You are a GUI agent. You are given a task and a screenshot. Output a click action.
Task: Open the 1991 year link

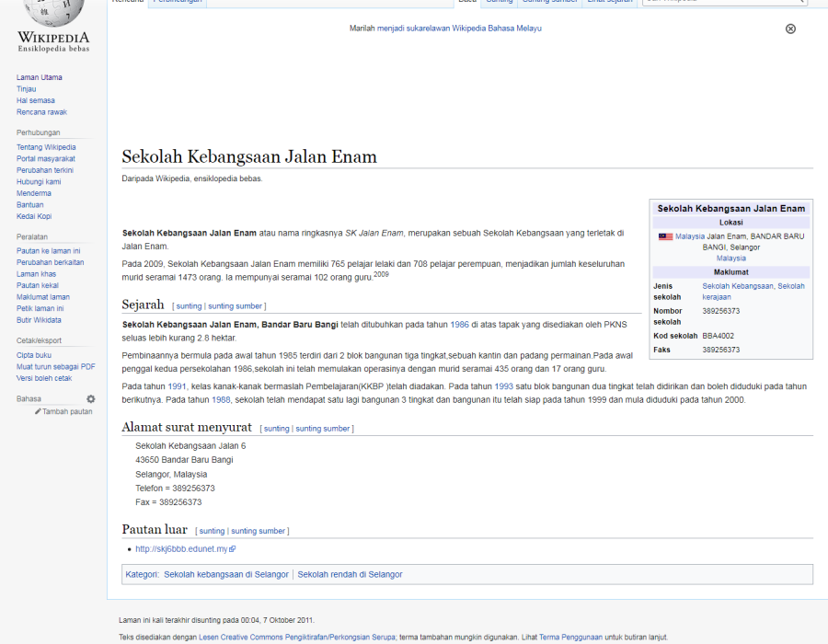point(177,386)
